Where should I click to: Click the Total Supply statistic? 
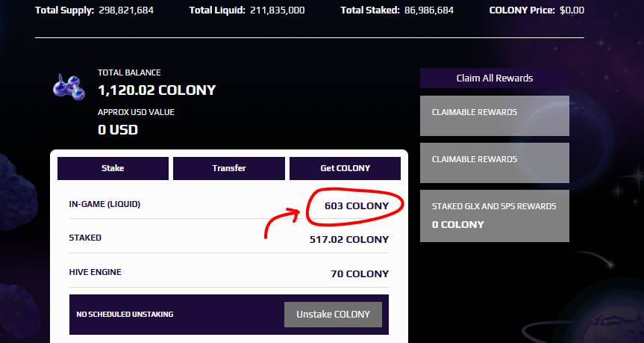pos(93,10)
